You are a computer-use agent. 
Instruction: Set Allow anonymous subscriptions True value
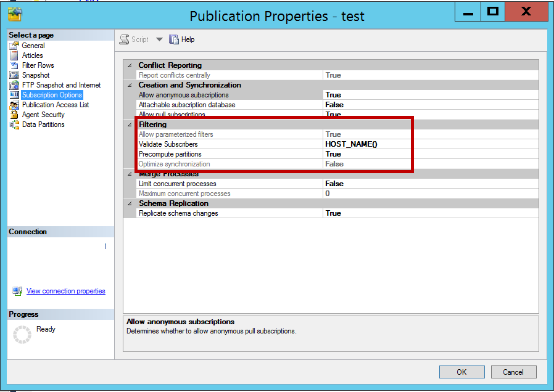(431, 95)
